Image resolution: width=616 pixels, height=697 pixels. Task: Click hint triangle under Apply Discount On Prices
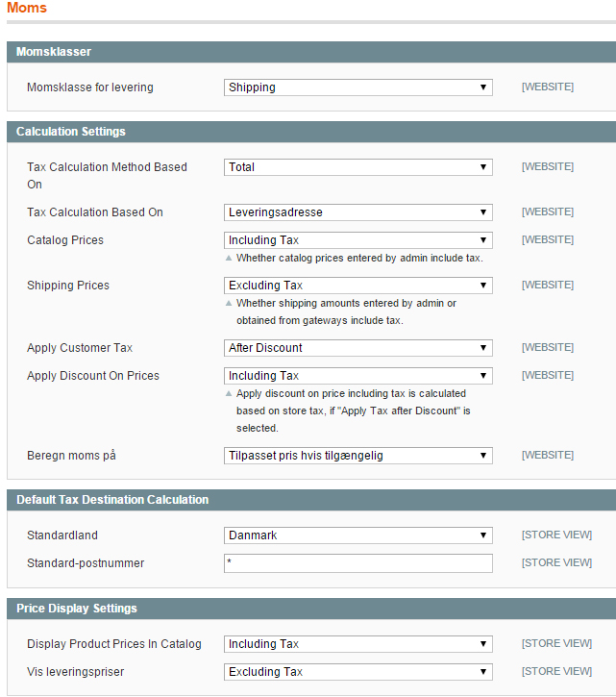click(x=229, y=393)
